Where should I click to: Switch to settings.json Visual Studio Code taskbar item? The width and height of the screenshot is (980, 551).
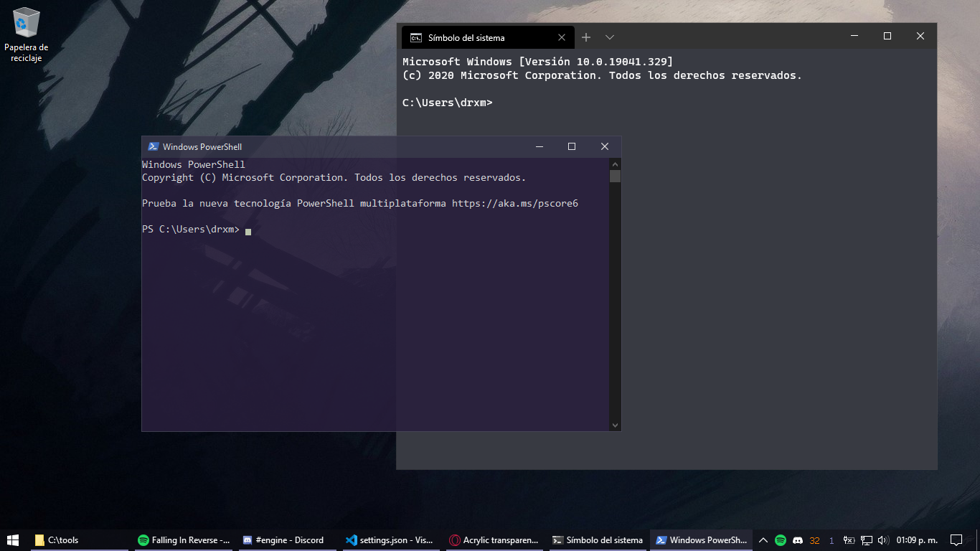point(390,540)
